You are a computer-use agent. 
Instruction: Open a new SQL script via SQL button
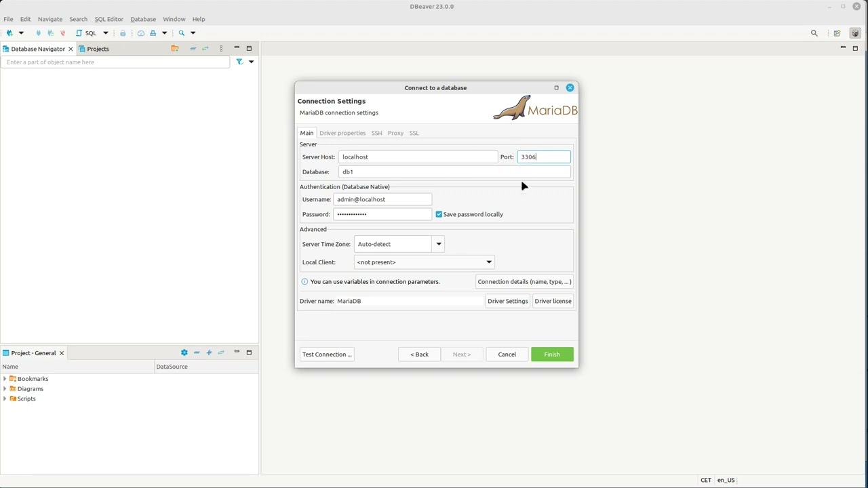coord(86,33)
